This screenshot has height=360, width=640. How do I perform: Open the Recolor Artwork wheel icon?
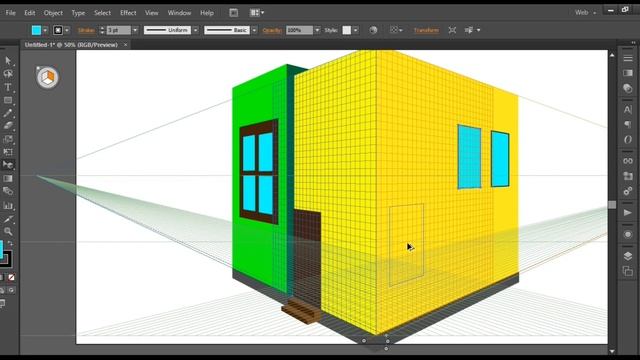pos(373,30)
